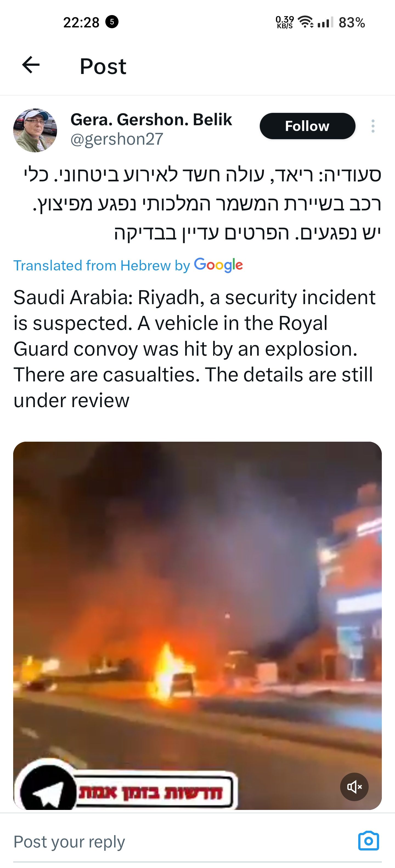Viewport: 395px width, 868px height.
Task: Tap the cellular signal bars icon
Action: tap(325, 22)
